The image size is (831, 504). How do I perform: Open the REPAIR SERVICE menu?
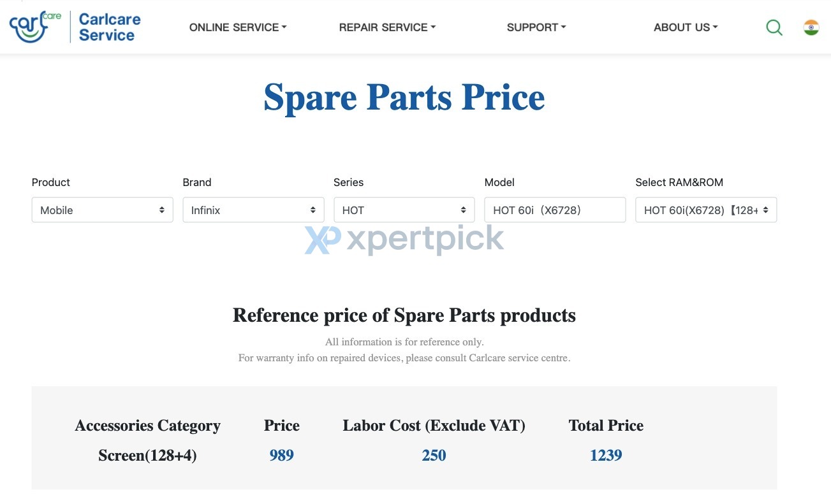pos(387,27)
